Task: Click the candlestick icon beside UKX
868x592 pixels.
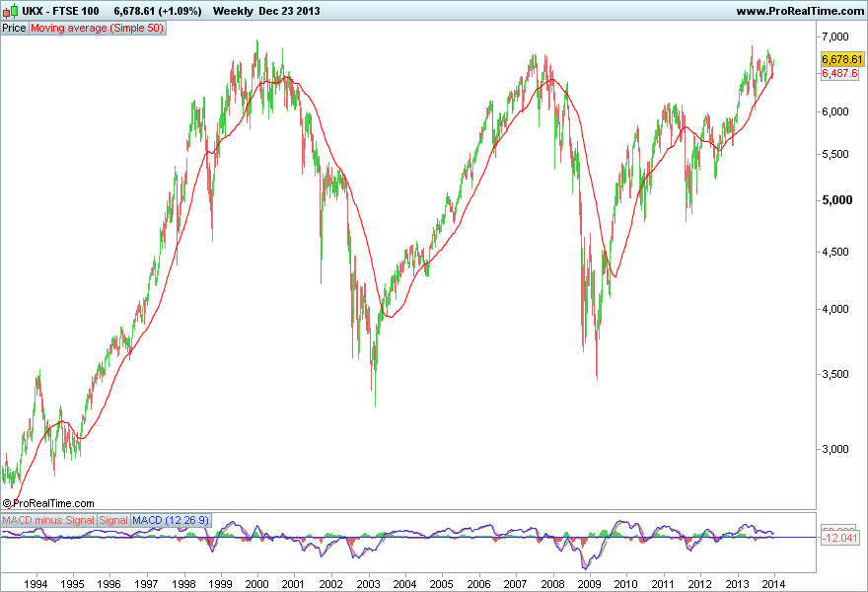Action: pyautogui.click(x=10, y=11)
